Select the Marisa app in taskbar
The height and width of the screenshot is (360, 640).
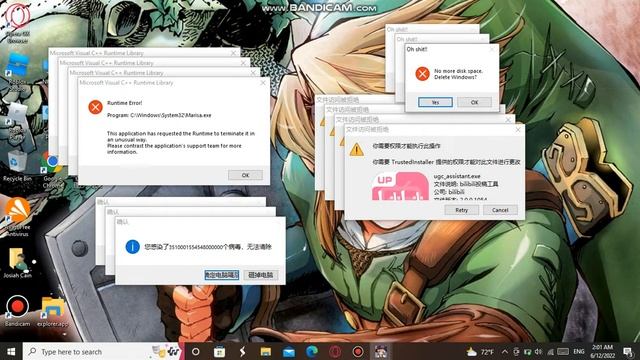click(381, 351)
